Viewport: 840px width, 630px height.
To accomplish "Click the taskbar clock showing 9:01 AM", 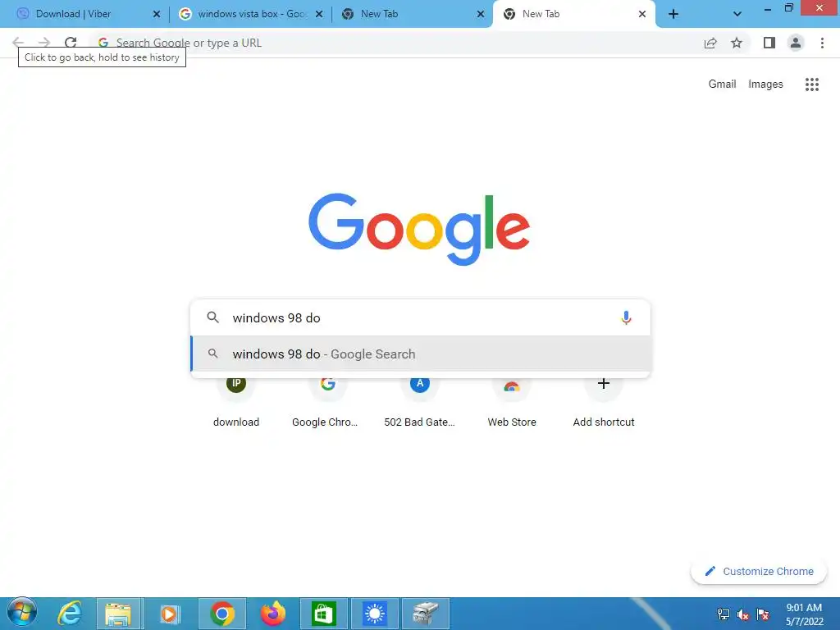I will tap(804, 614).
